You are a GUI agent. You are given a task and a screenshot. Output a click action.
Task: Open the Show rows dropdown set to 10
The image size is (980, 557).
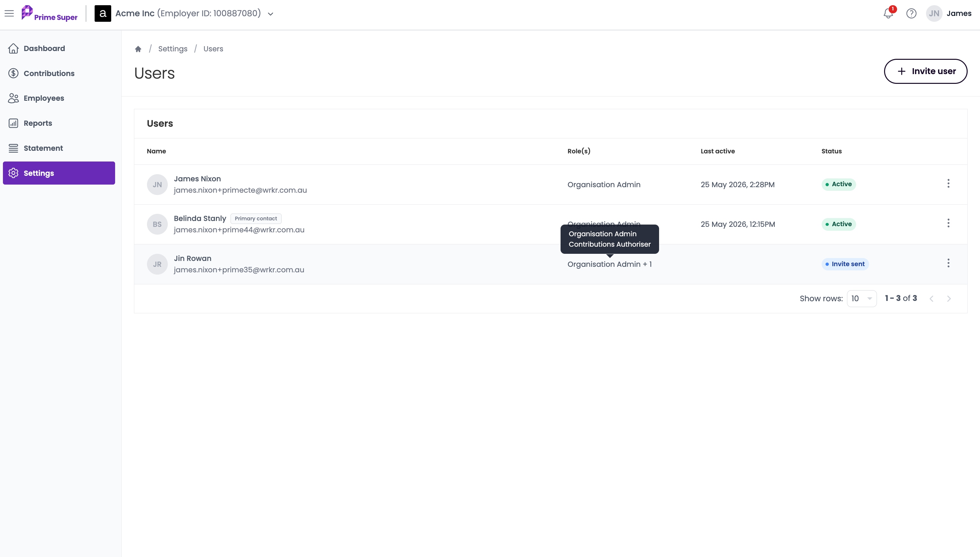pos(861,298)
